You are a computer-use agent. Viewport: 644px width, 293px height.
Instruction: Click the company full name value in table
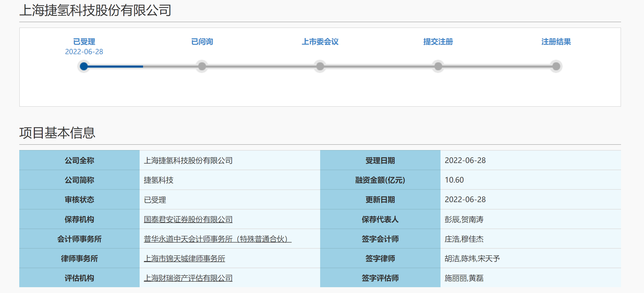188,160
